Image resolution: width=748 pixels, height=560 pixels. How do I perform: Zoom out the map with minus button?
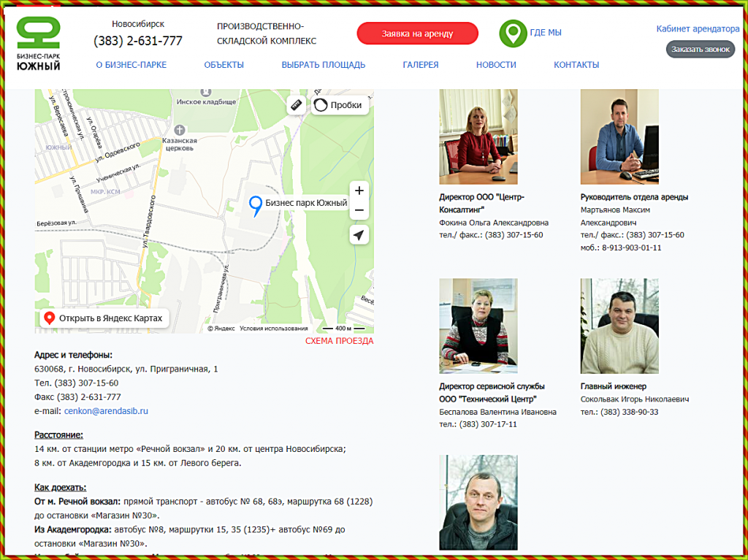359,211
